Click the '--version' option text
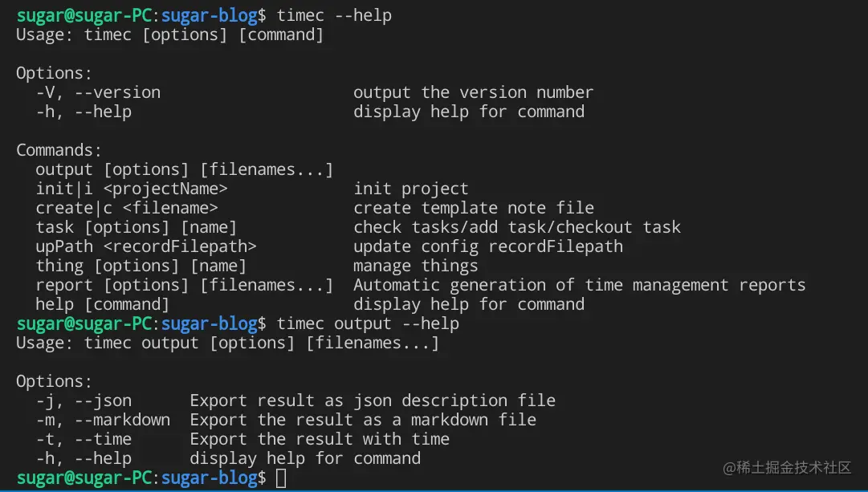The image size is (868, 492). (x=117, y=92)
